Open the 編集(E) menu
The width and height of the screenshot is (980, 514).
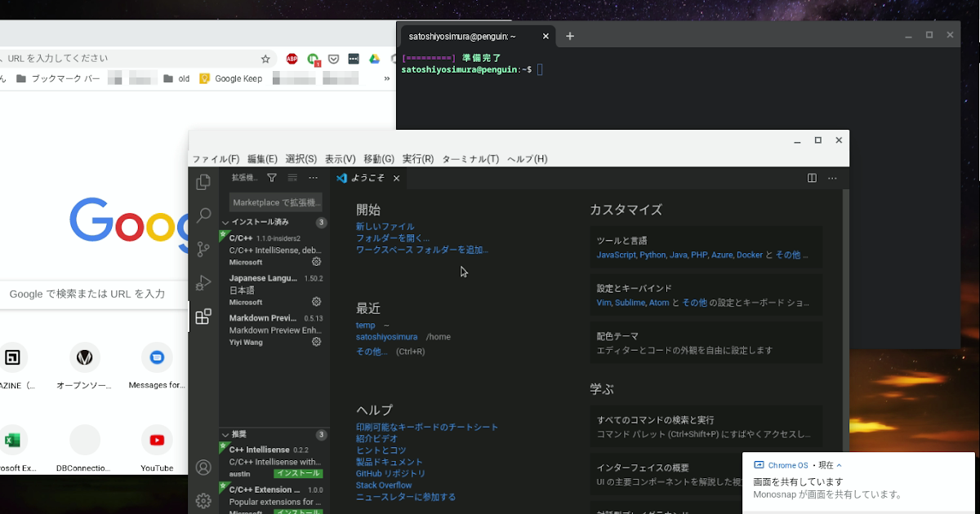coord(262,159)
